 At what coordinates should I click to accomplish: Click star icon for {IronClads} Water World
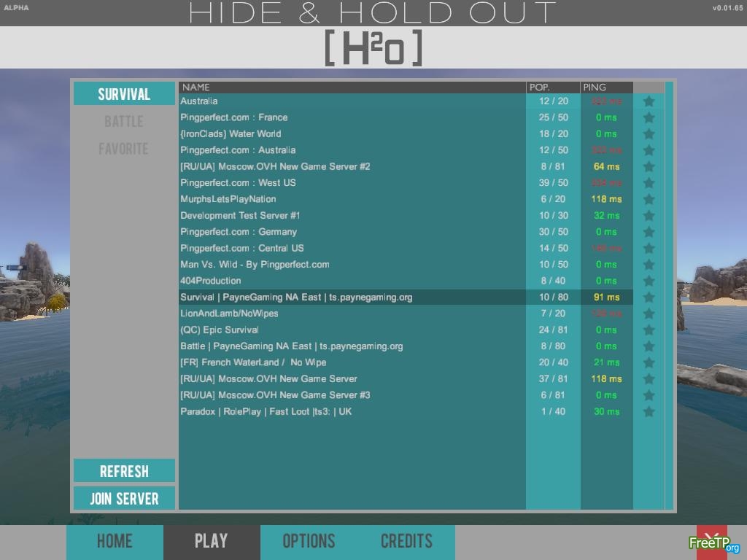[649, 134]
